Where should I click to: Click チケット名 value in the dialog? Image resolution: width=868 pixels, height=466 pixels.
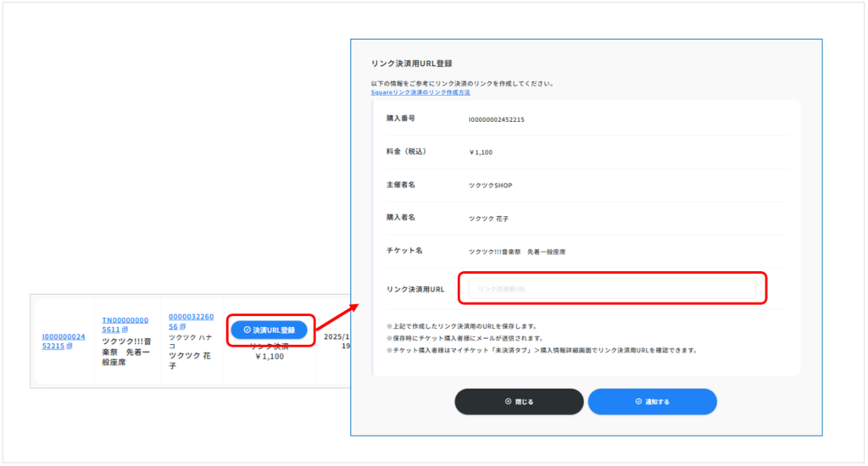click(x=516, y=251)
